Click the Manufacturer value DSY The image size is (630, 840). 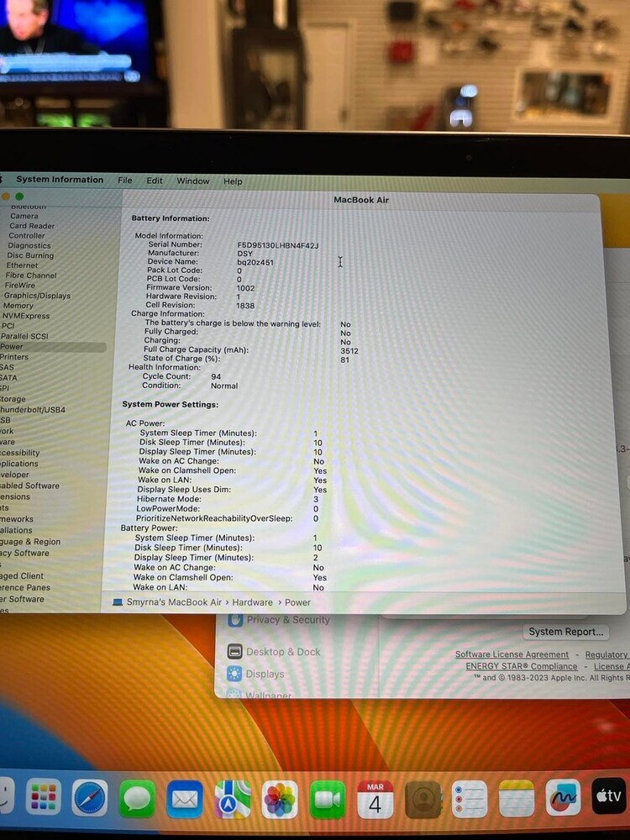[x=244, y=254]
